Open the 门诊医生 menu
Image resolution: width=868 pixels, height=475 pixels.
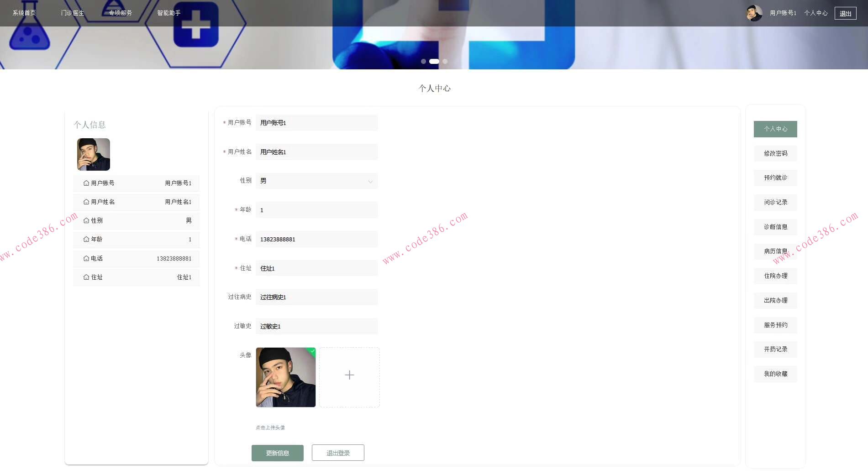pyautogui.click(x=73, y=13)
